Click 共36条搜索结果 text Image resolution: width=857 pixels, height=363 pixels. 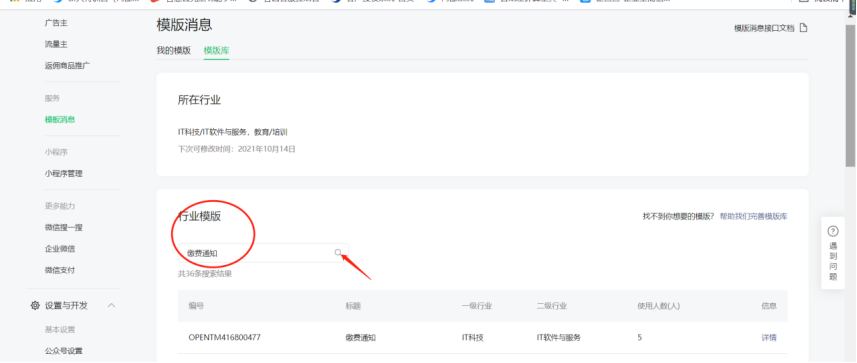point(205,274)
